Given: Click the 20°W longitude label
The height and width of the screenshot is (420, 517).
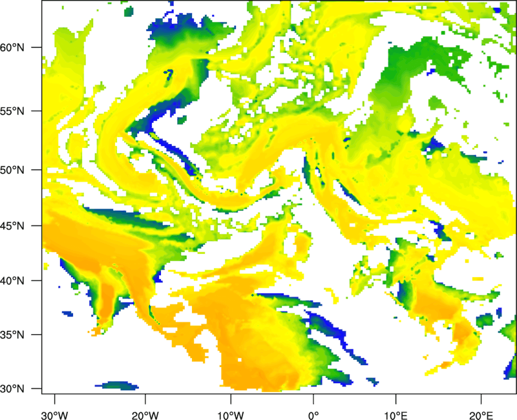Looking at the screenshot, I should tap(145, 415).
